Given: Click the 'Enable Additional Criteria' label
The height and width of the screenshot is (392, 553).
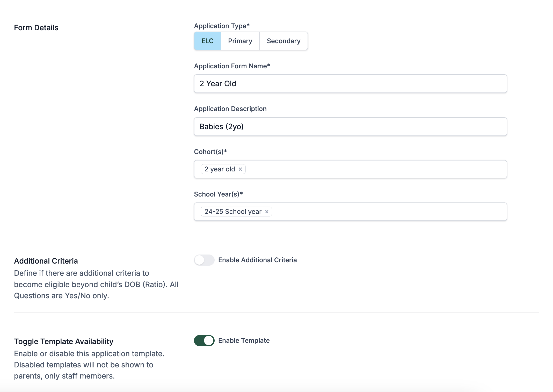Looking at the screenshot, I should [x=257, y=260].
